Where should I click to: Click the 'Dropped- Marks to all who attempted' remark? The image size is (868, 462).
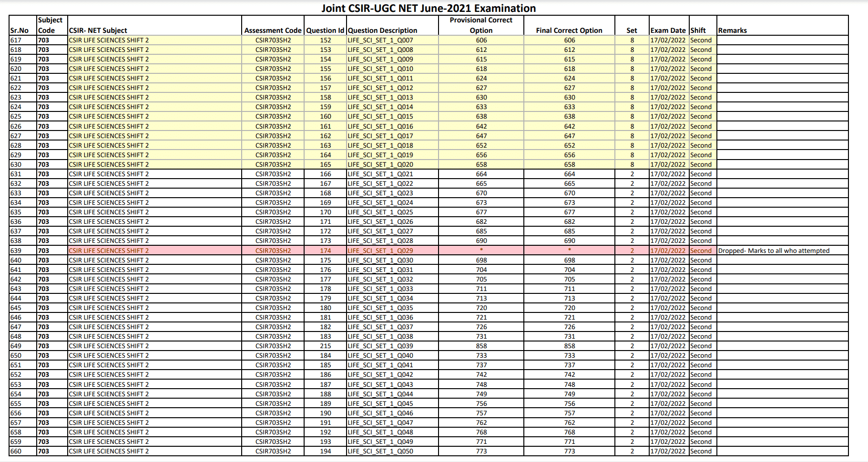click(774, 251)
